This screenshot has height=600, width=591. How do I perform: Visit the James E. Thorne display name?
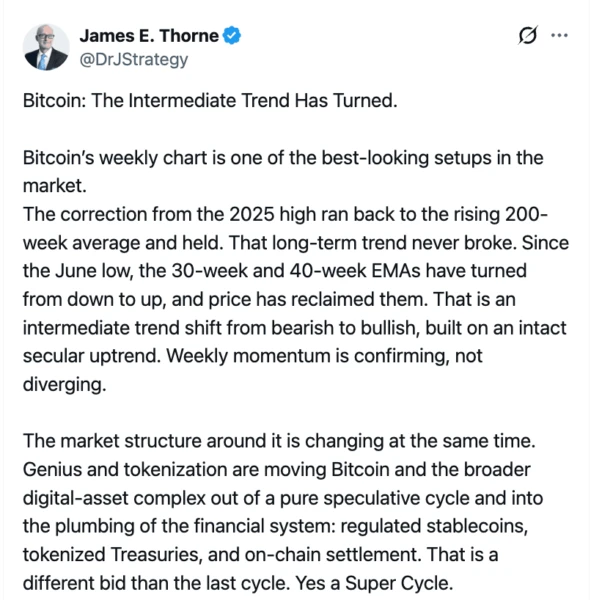coord(149,36)
